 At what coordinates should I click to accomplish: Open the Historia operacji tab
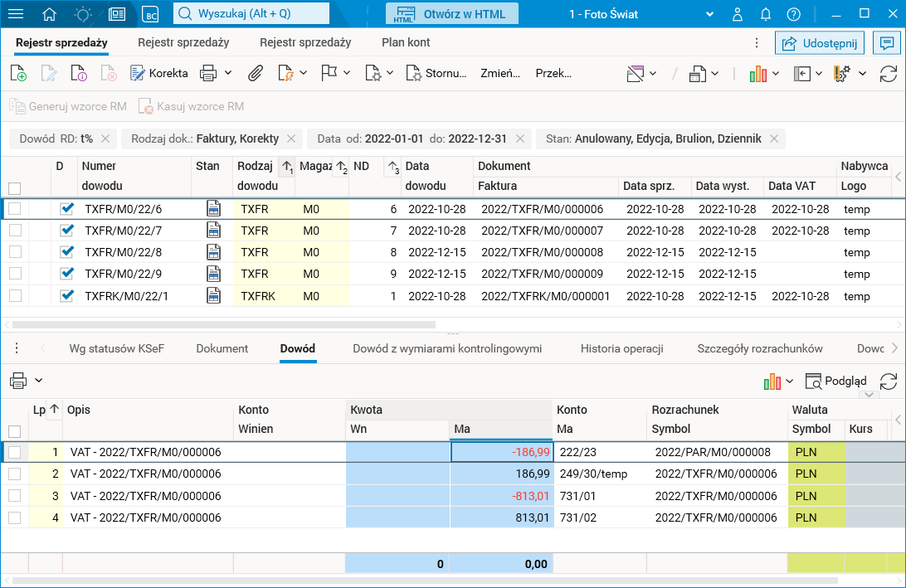pyautogui.click(x=621, y=348)
